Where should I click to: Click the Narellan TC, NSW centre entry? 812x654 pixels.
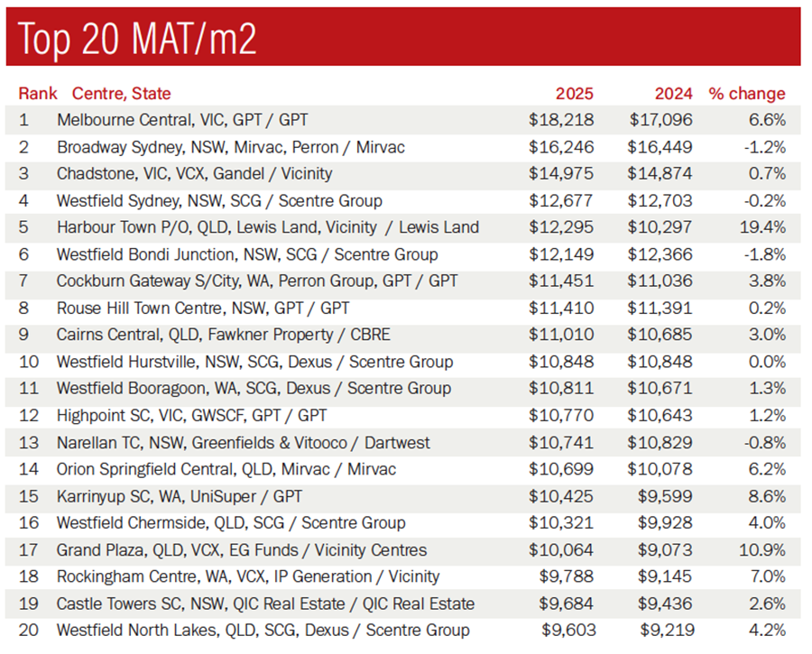[x=243, y=443]
